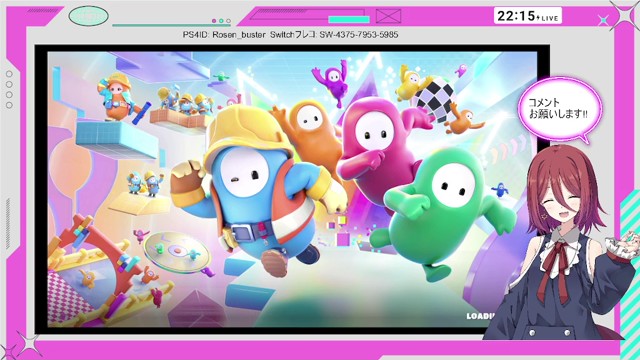Click the spinning disc platform in artwork
The height and width of the screenshot is (360, 640).
pyautogui.click(x=177, y=252)
